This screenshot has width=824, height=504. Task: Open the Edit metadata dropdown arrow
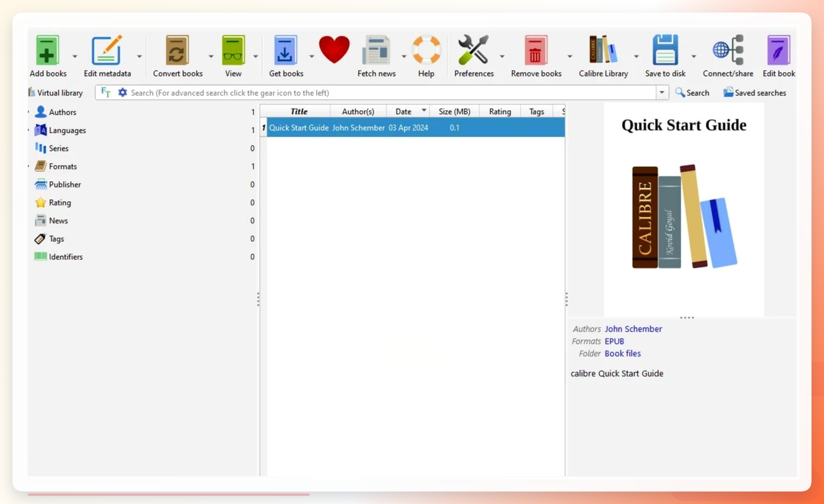pos(139,56)
